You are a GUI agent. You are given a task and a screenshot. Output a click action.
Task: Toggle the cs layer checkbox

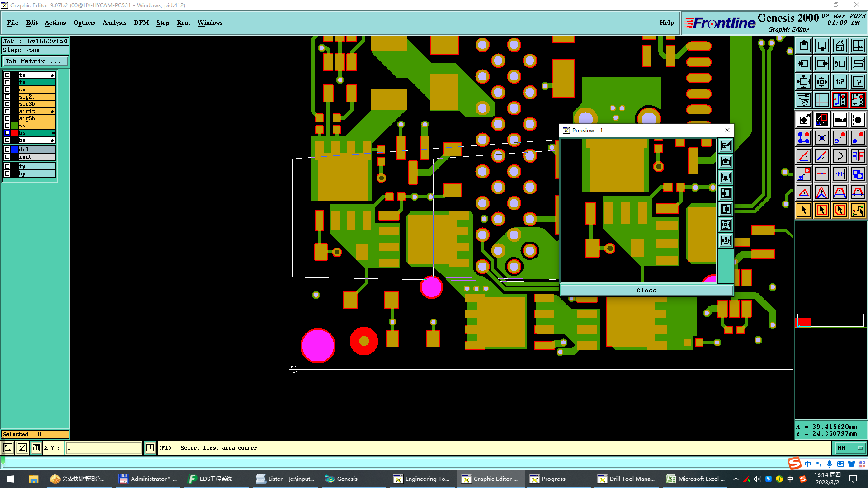7,89
